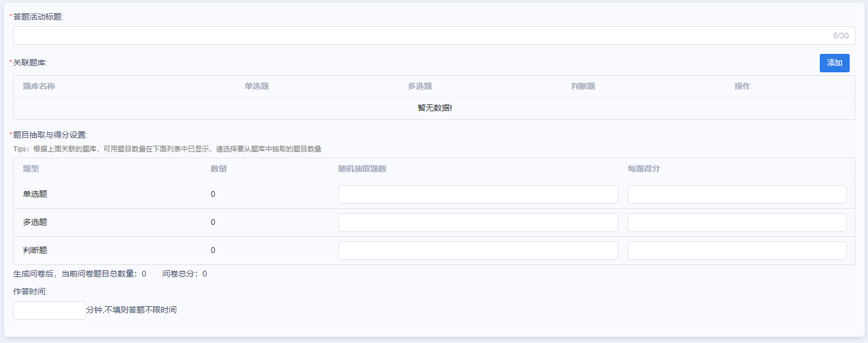868x343 pixels.
Task: Click the 0/30 character counter
Action: [840, 36]
